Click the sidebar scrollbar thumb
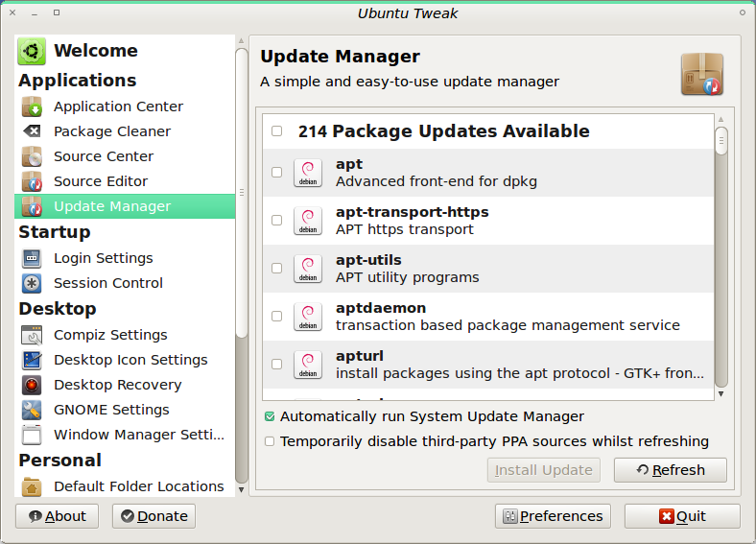This screenshot has height=544, width=756. tap(242, 193)
